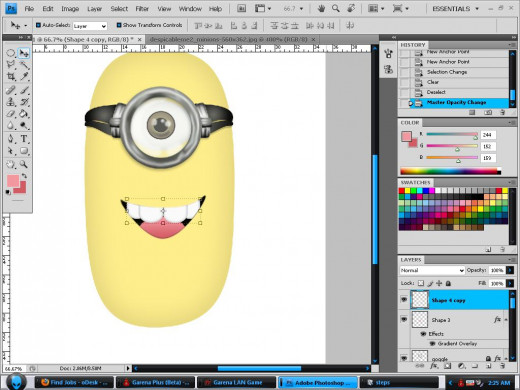This screenshot has height=390, width=520.
Task: Click the red R value field 244
Action: [488, 135]
